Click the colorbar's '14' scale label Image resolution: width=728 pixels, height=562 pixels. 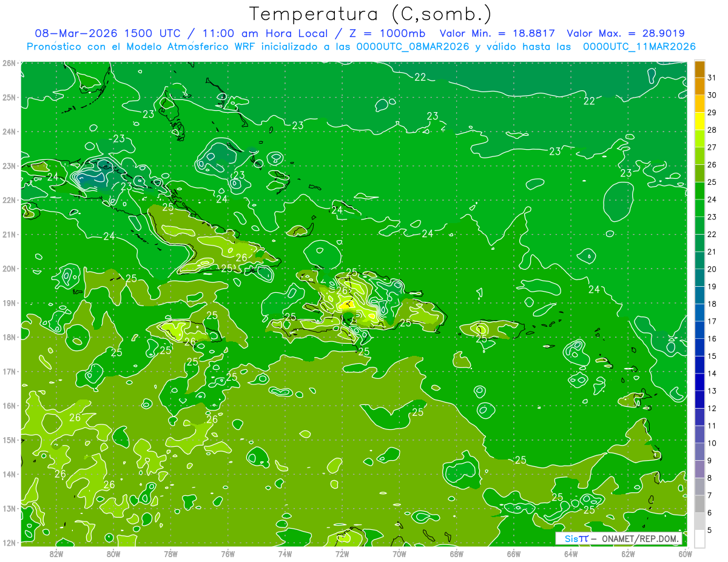[x=712, y=373]
